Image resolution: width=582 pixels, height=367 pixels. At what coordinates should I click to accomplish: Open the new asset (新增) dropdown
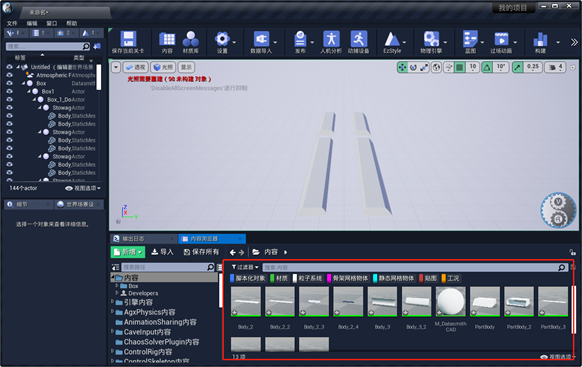[128, 252]
